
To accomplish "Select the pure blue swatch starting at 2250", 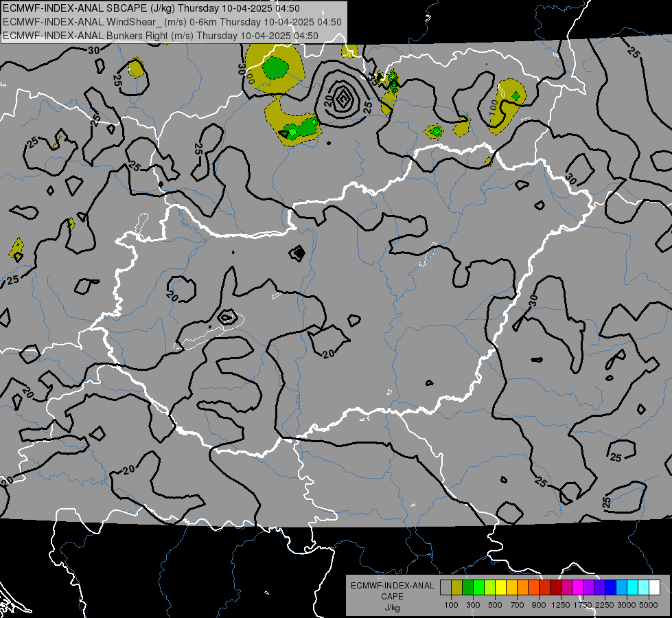I will point(611,588).
